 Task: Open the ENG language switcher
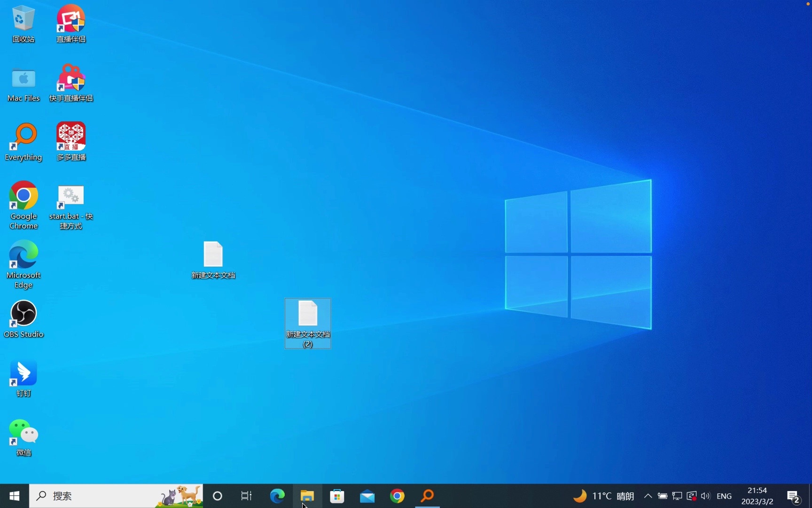point(724,496)
